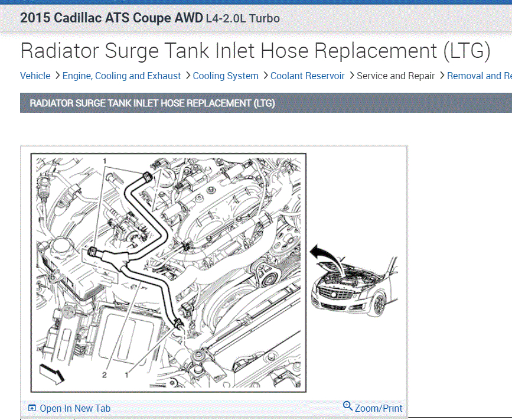Open the Vehicle breadcrumb link
Screen dimensions: 512x420
pos(35,76)
